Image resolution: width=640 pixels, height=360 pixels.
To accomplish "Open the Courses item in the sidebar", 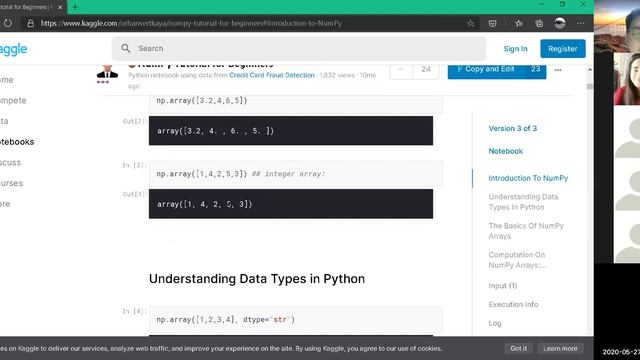I will click(x=12, y=183).
